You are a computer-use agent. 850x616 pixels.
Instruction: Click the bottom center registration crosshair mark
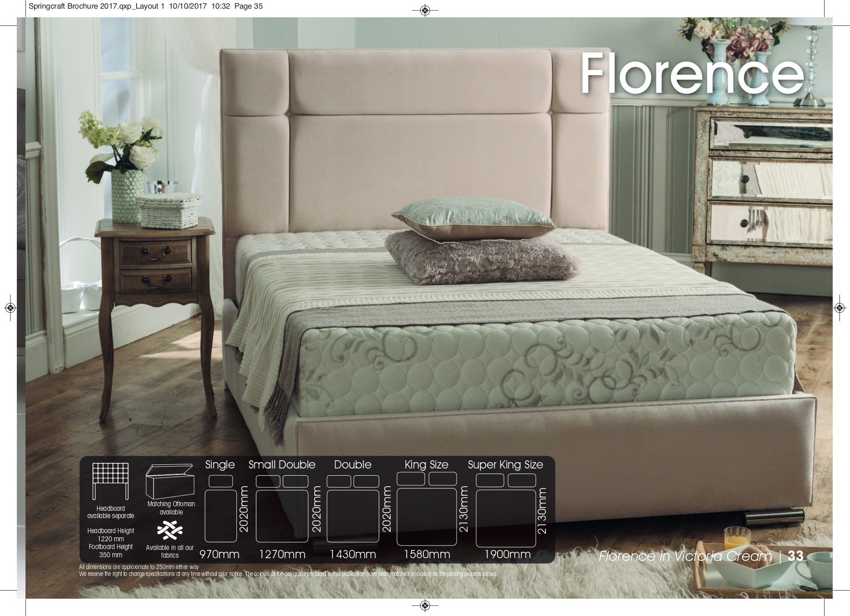425,605
